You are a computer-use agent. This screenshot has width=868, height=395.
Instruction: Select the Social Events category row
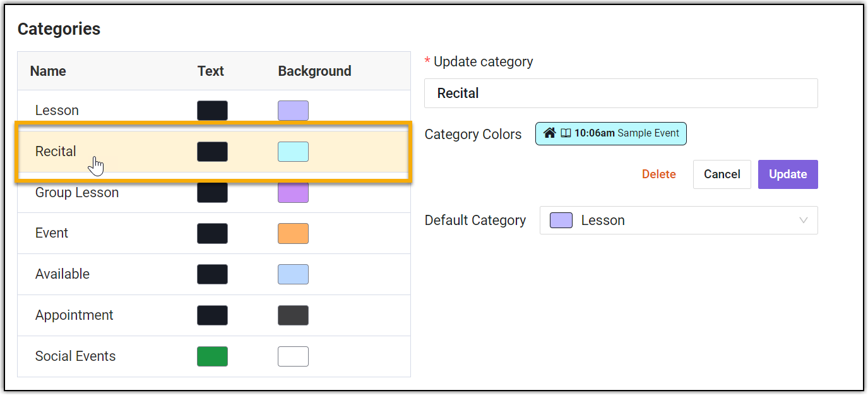(x=76, y=356)
